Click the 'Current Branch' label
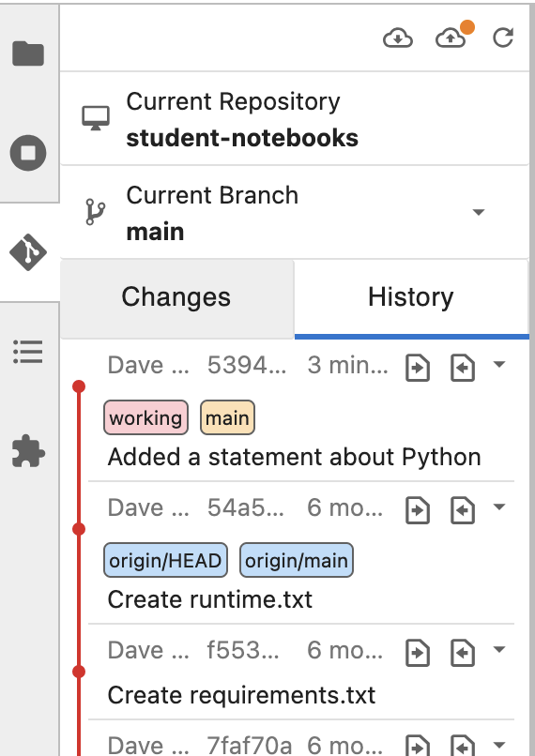 tap(212, 195)
